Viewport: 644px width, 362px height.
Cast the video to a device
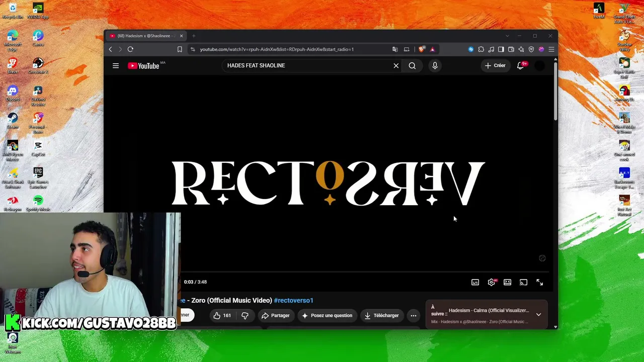pos(524,283)
